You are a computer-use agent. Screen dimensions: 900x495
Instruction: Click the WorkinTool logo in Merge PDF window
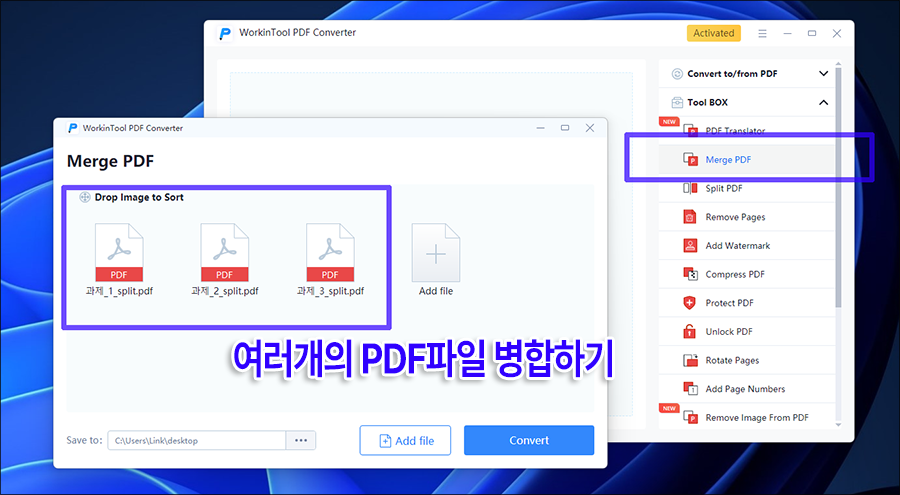pyautogui.click(x=73, y=128)
